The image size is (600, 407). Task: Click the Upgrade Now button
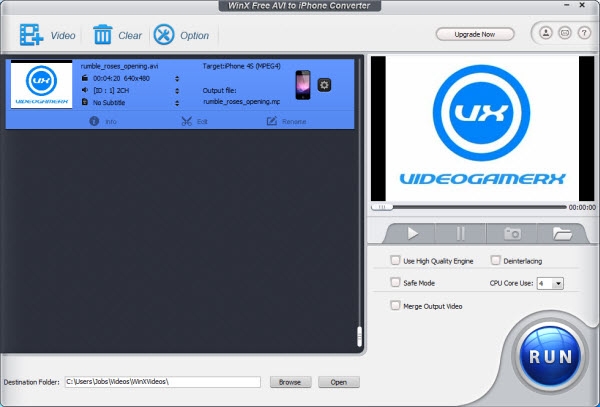pos(473,34)
